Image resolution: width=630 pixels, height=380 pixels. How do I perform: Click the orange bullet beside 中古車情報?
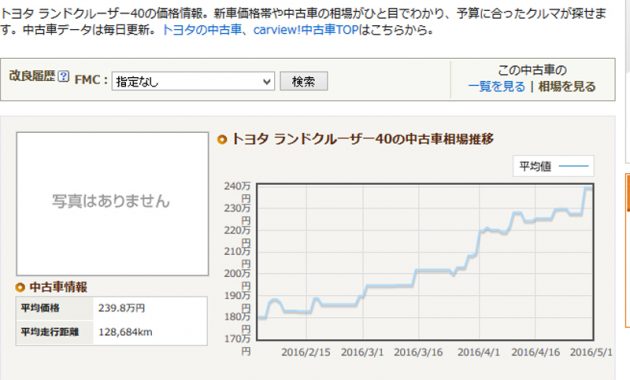(x=20, y=287)
